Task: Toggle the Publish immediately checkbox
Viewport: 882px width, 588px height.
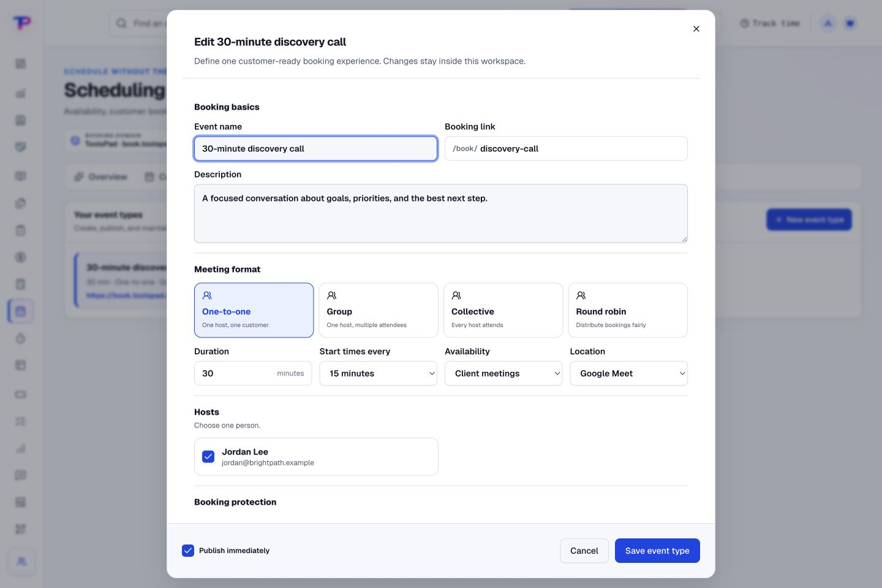Action: pos(188,551)
